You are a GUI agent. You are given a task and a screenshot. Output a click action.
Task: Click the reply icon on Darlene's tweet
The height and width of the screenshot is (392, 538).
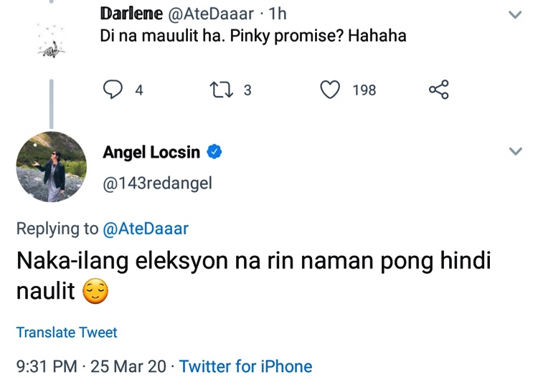point(113,90)
